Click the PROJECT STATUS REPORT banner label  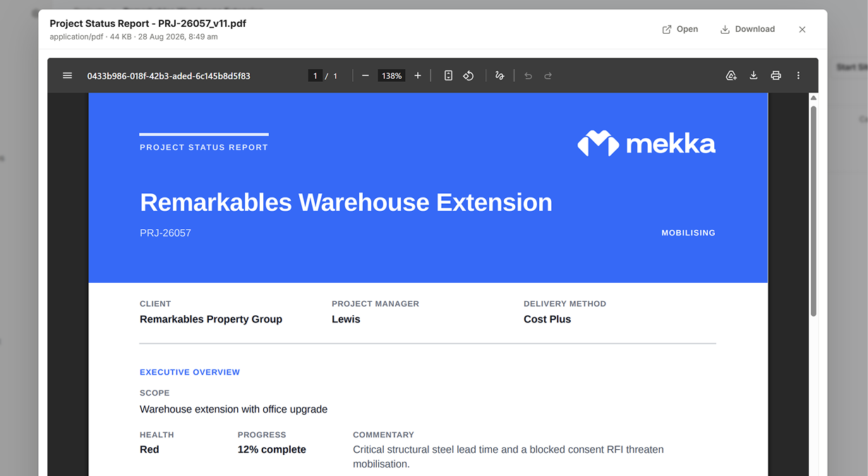click(204, 147)
